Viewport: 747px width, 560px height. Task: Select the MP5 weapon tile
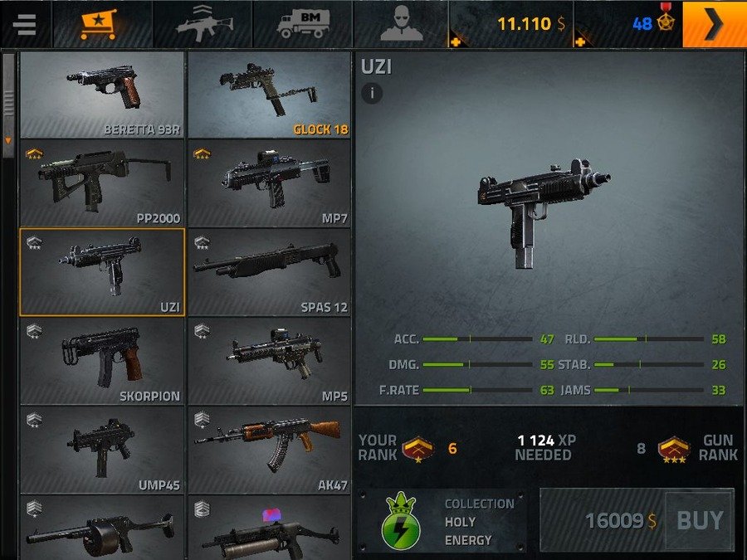[269, 361]
